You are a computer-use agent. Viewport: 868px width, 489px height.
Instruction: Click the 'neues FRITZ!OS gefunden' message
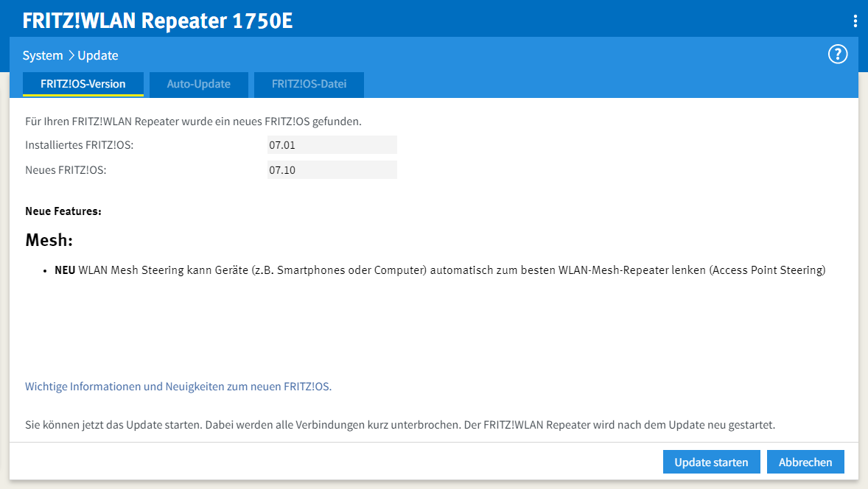click(x=193, y=121)
